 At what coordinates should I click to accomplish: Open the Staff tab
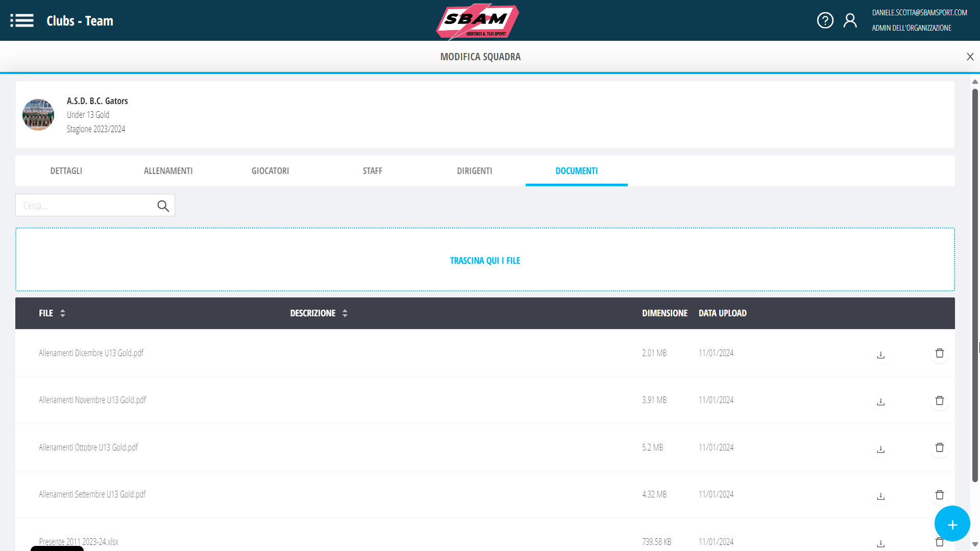(372, 171)
